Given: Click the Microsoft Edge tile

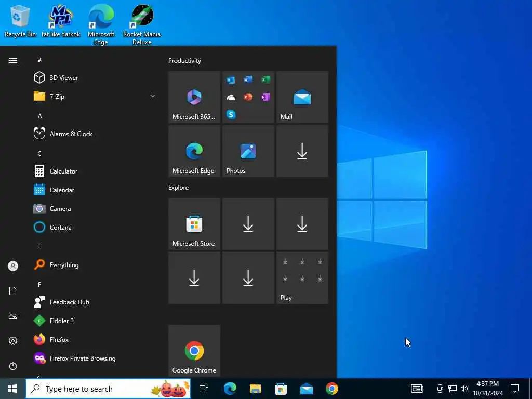Looking at the screenshot, I should [194, 151].
